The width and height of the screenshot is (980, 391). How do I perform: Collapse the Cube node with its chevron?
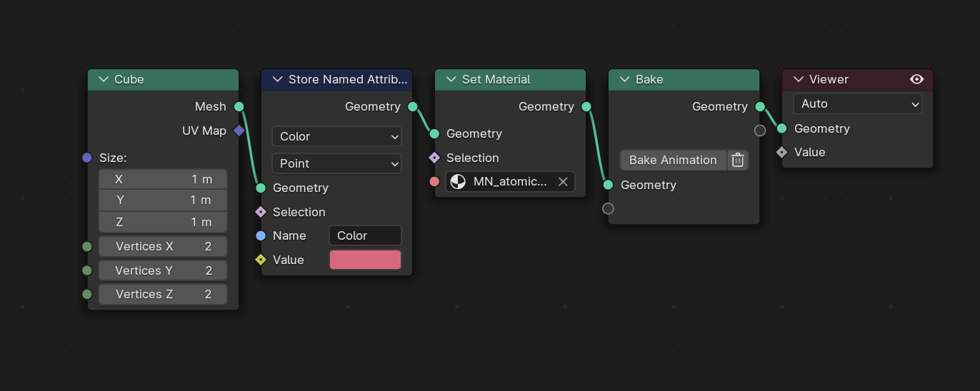tap(104, 79)
